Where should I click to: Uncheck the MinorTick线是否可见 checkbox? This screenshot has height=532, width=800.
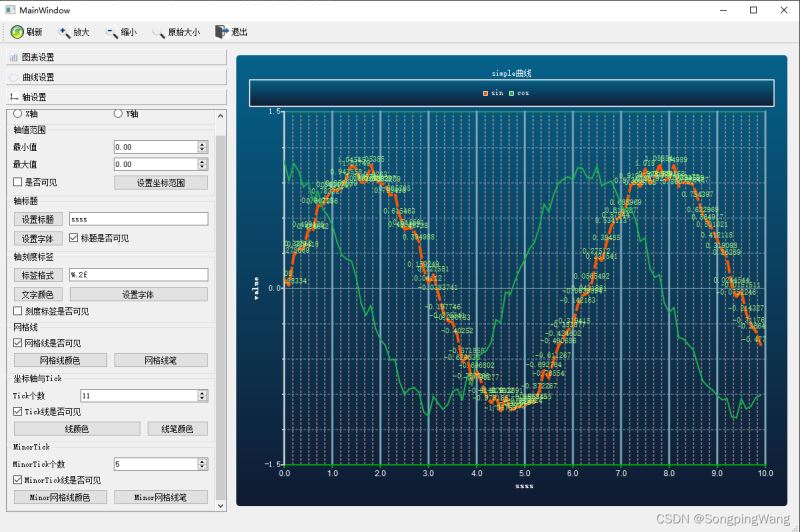coord(17,480)
